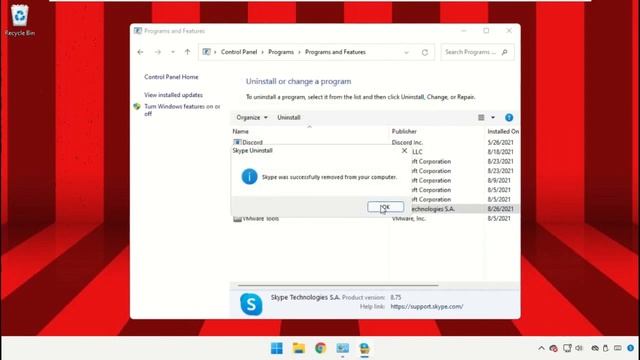The width and height of the screenshot is (640, 360).
Task: Open Control Panel Home link
Action: 171,77
